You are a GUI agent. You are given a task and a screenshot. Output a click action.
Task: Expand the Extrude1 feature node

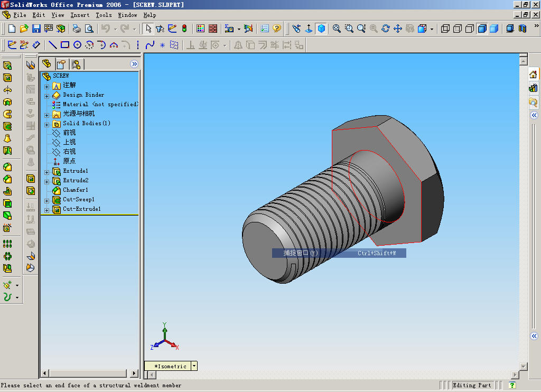click(x=46, y=172)
